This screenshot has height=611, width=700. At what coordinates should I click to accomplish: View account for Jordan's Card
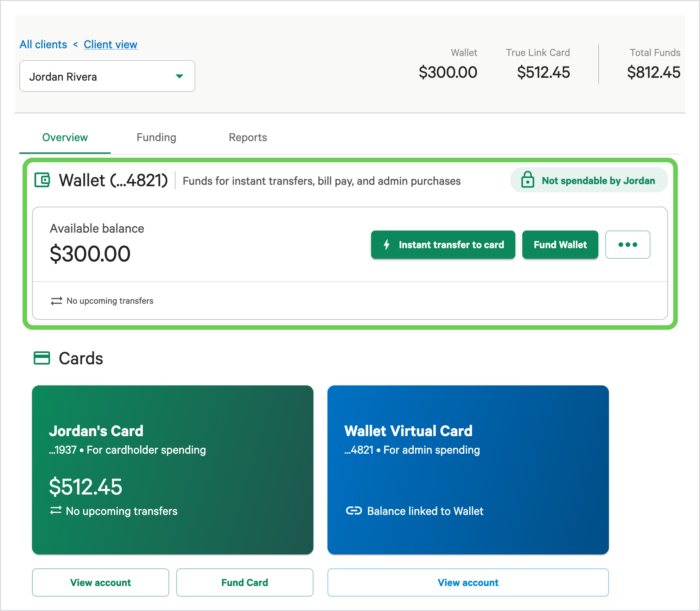pyautogui.click(x=101, y=582)
